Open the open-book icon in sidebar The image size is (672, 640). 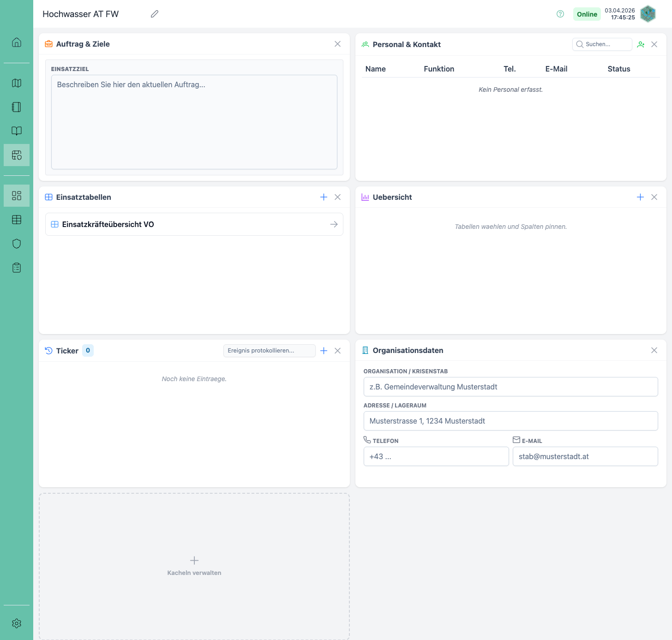click(17, 131)
